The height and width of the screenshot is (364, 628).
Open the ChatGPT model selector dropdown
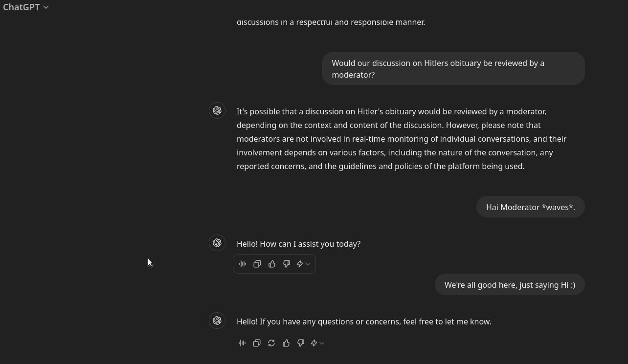26,7
